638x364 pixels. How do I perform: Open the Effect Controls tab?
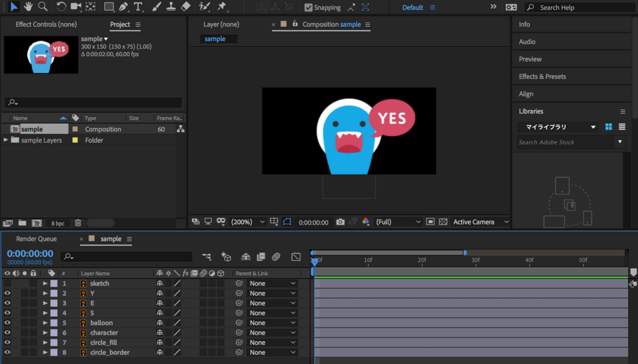(46, 24)
